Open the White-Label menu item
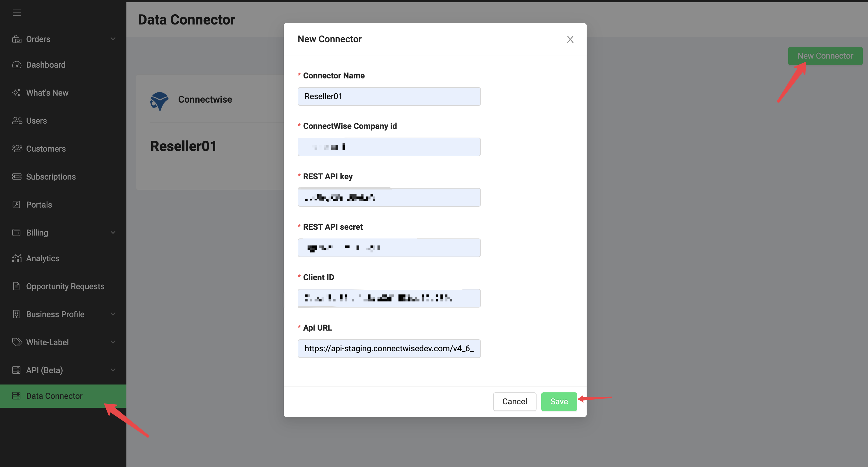868x467 pixels. tap(47, 342)
